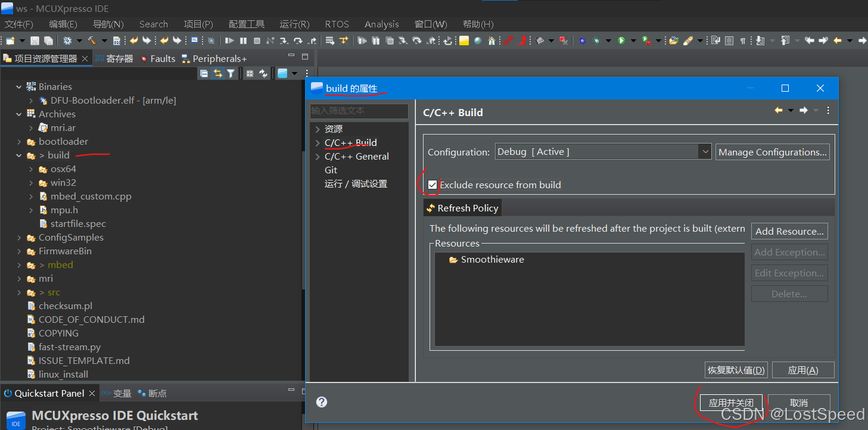Open dropdown arrow beside green Run icon
The width and height of the screenshot is (868, 430).
pyautogui.click(x=633, y=40)
